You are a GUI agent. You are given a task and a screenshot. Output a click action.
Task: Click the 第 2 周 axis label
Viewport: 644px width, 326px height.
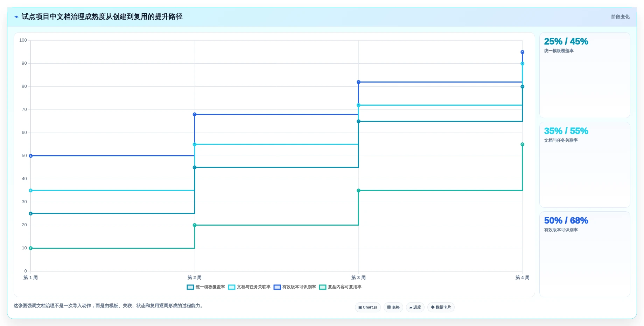tap(195, 278)
